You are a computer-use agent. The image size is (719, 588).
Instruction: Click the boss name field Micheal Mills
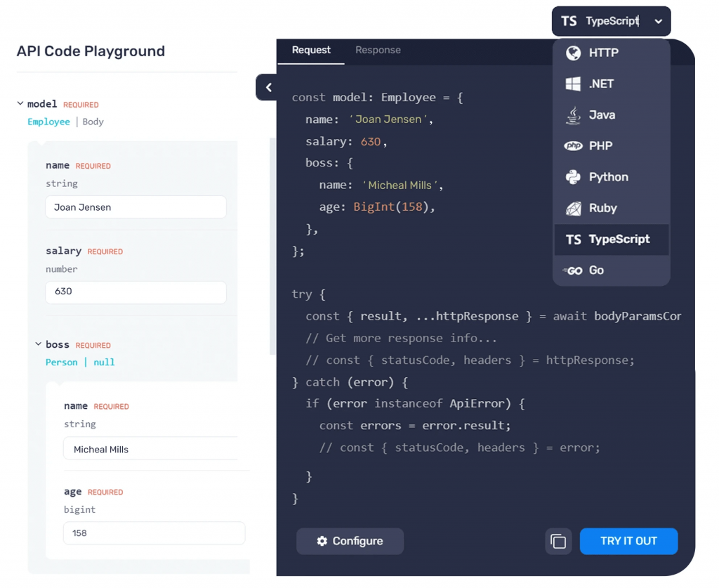click(151, 449)
